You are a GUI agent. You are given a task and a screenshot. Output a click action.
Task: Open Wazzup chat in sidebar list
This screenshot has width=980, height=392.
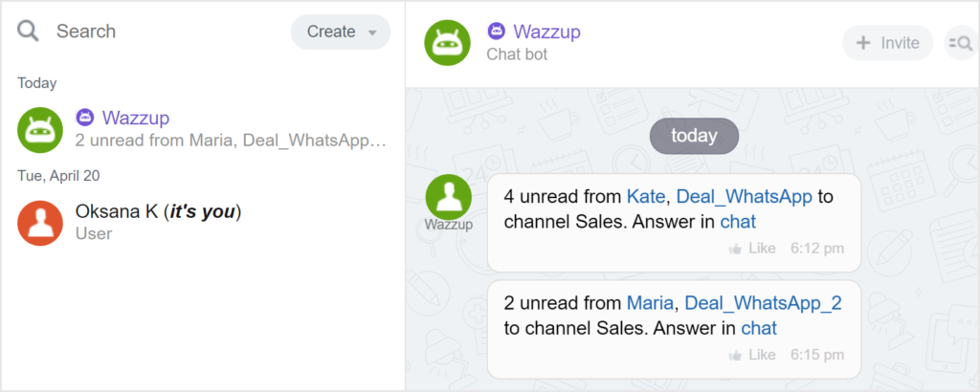pyautogui.click(x=230, y=129)
